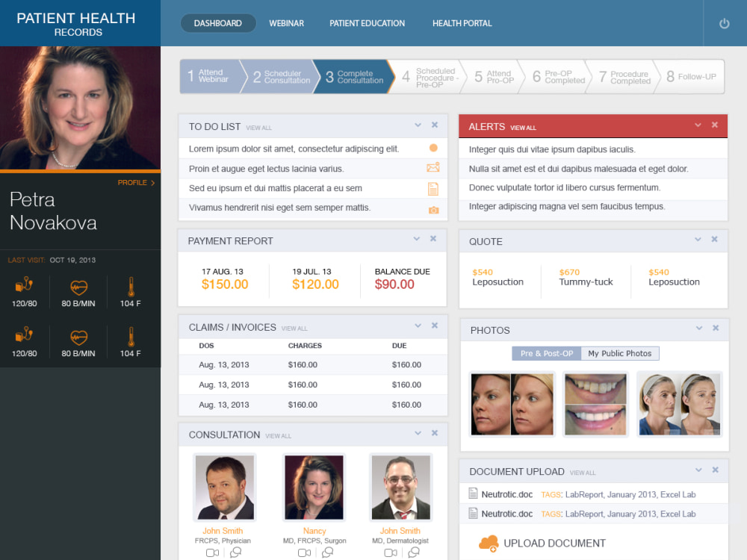Open the Dashboard tab
Screen dimensions: 747x560
coord(217,23)
